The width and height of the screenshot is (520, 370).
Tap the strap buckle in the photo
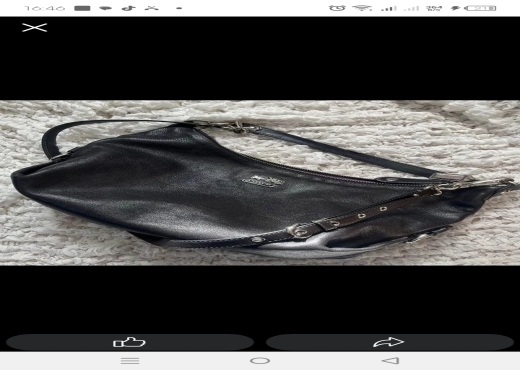pos(297,231)
